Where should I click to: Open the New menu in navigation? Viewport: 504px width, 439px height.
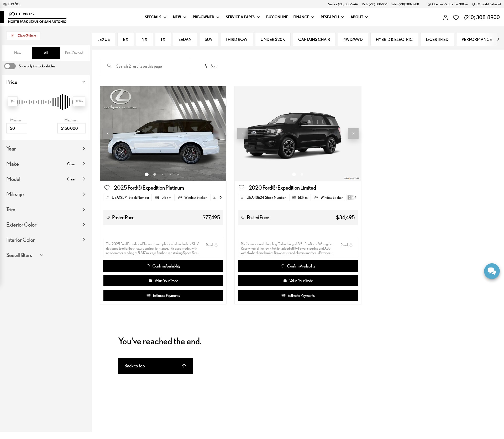click(180, 17)
